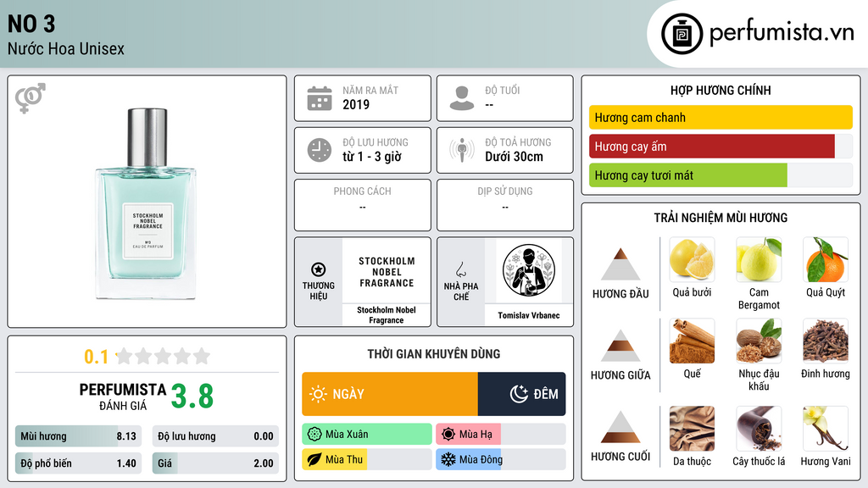Click the sillage value Dưới 30cm
This screenshot has width=868, height=488.
514,157
